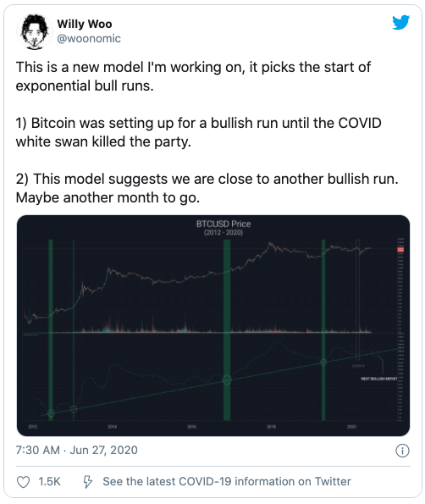Click the tweet text about exponential bull runs
The height and width of the screenshot is (504, 425).
point(193,76)
